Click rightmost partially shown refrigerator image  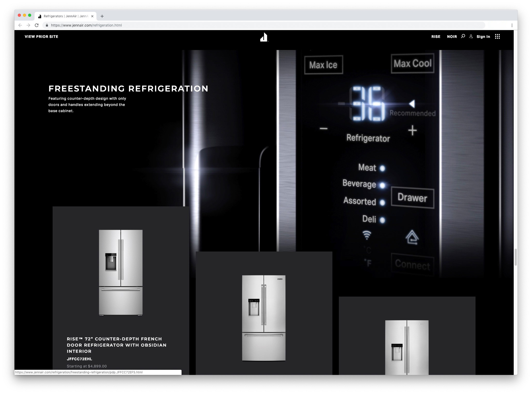(407, 347)
